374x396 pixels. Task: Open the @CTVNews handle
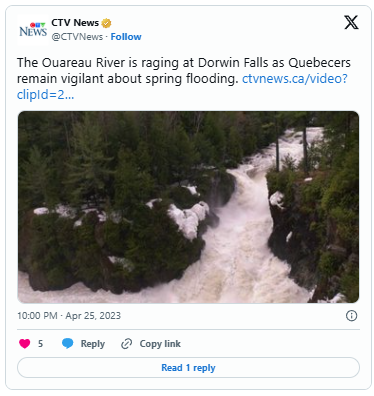(x=77, y=37)
